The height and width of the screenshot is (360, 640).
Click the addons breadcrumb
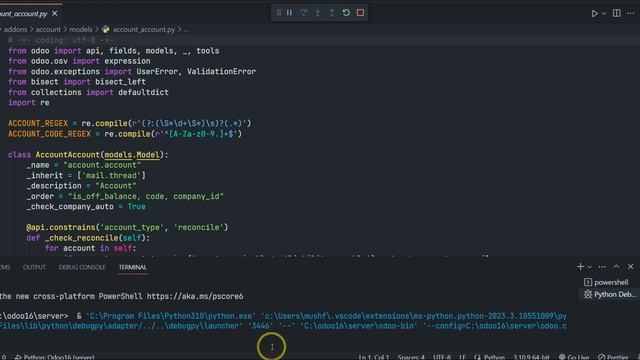15,29
